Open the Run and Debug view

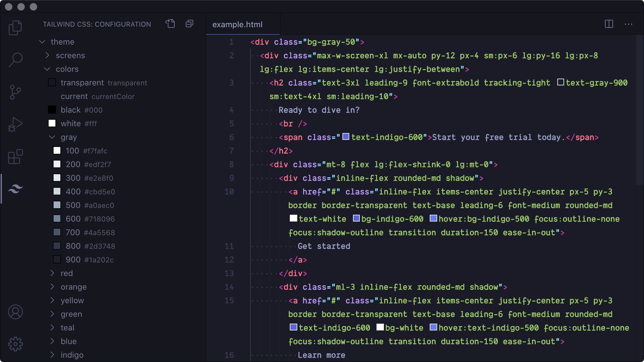[x=15, y=124]
